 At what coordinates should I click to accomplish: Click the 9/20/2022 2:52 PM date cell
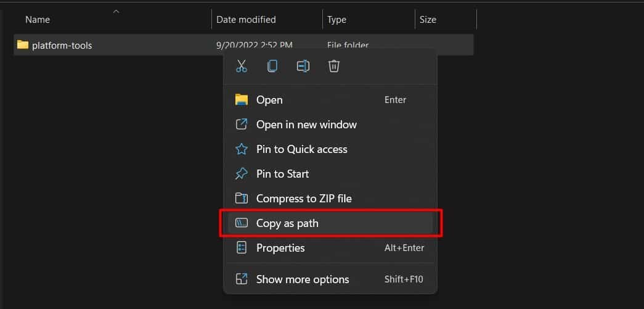tap(255, 45)
